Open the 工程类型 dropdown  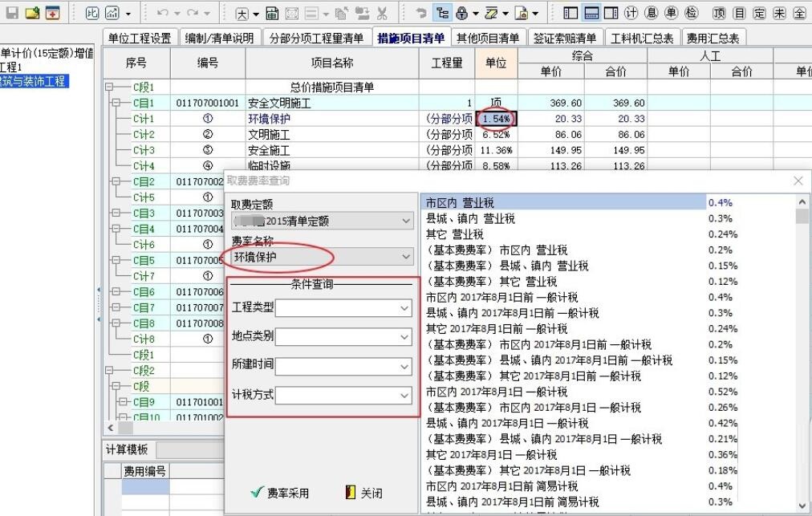343,307
